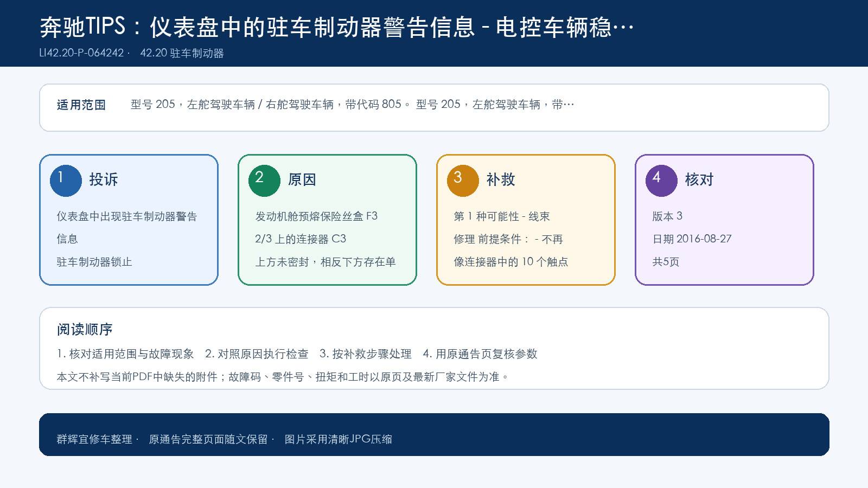This screenshot has height=488, width=868.
Task: Click the line 上方未密封，相反下方存在单
Action: pyautogui.click(x=325, y=262)
